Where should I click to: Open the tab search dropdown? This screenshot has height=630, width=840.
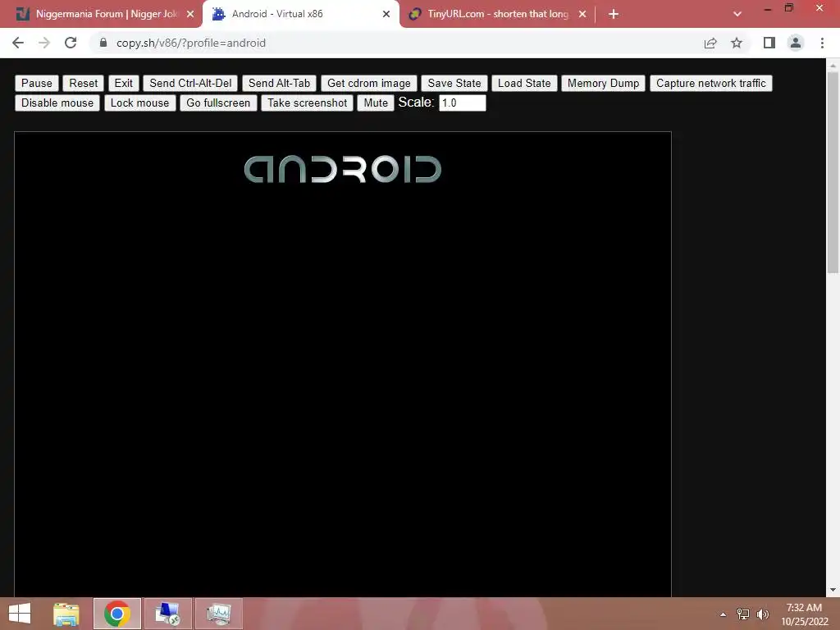(737, 14)
